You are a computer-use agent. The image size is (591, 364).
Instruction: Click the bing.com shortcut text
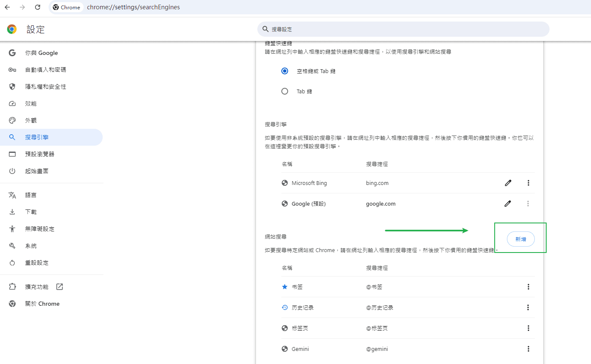pos(377,183)
